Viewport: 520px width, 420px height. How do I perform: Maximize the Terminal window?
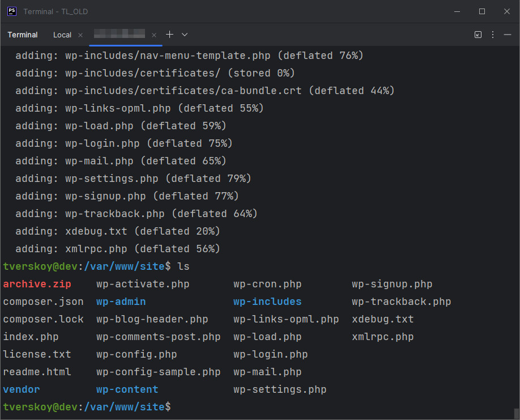point(482,11)
